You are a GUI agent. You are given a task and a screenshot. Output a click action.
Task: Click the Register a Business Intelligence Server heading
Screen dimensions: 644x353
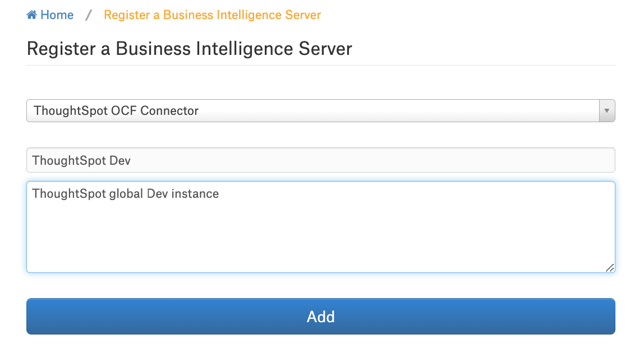pyautogui.click(x=190, y=49)
